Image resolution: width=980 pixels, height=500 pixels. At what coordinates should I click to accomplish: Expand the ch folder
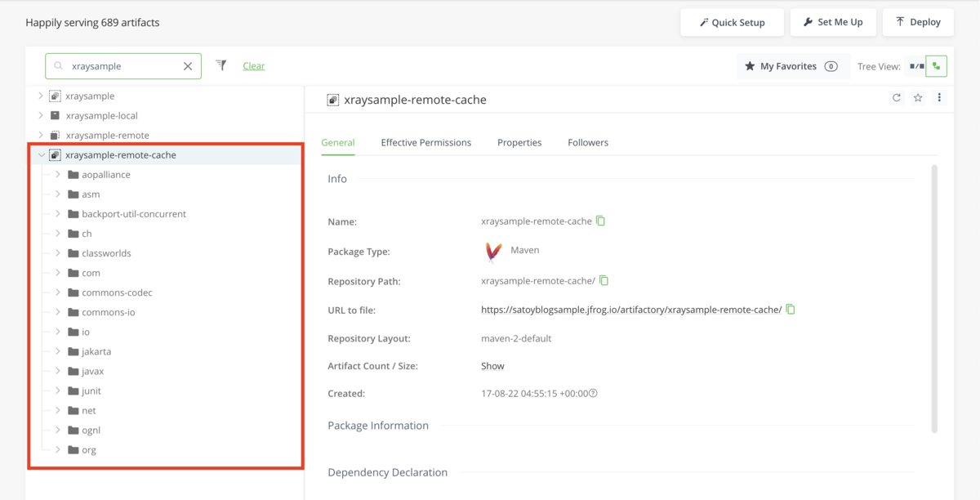pyautogui.click(x=58, y=234)
